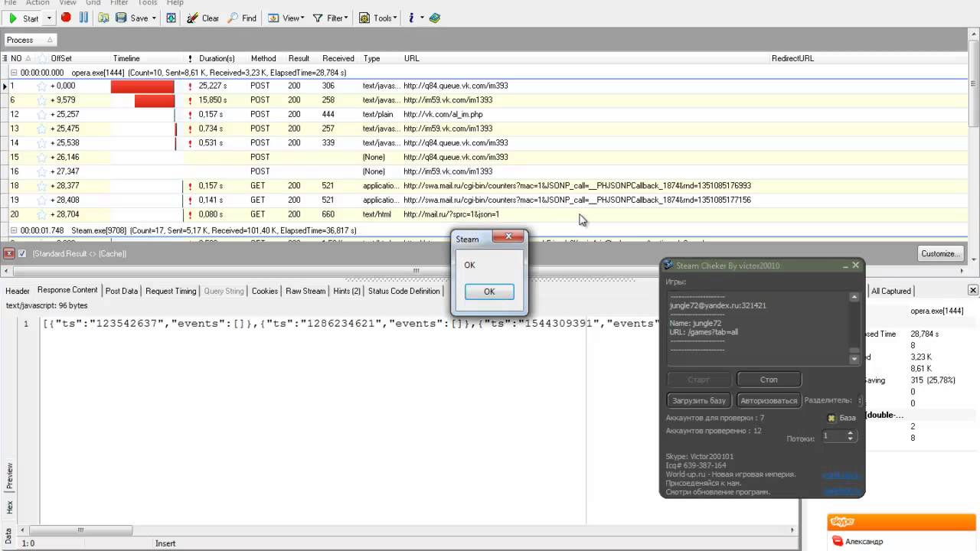Screen dimensions: 980x551
Task: Click the Стоп button in Steam Cheker
Action: [x=769, y=380]
